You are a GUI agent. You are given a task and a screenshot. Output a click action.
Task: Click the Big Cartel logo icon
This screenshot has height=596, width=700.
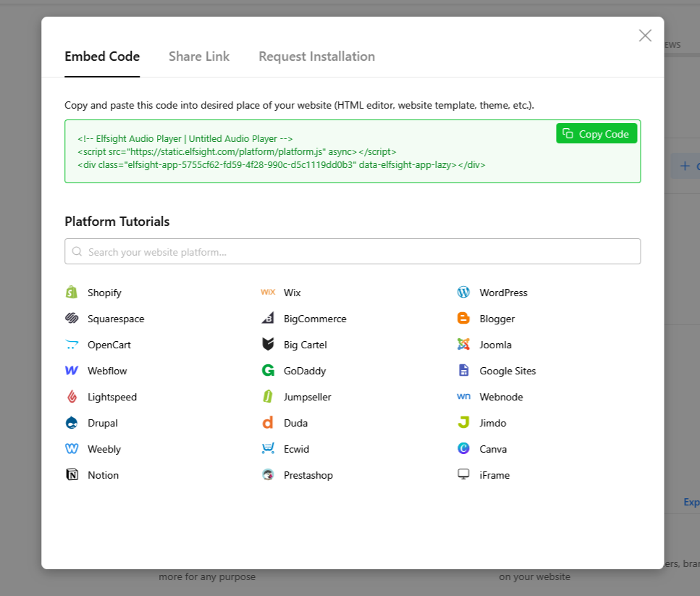pyautogui.click(x=268, y=344)
